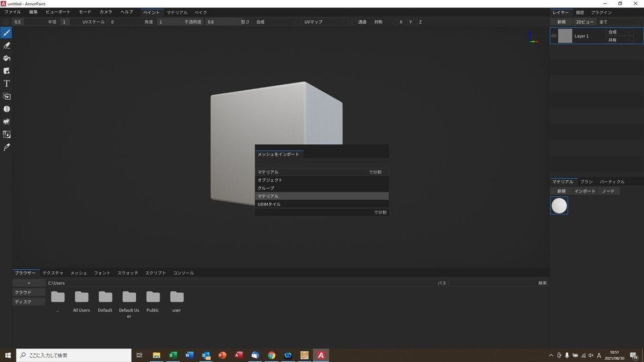Open the ブラシ tab
Image resolution: width=644 pixels, height=362 pixels.
tap(586, 182)
